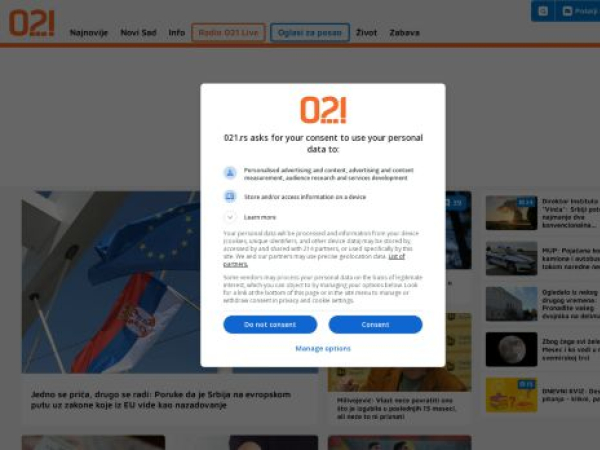Click the store information device icon
This screenshot has height=450, width=600.
(230, 197)
